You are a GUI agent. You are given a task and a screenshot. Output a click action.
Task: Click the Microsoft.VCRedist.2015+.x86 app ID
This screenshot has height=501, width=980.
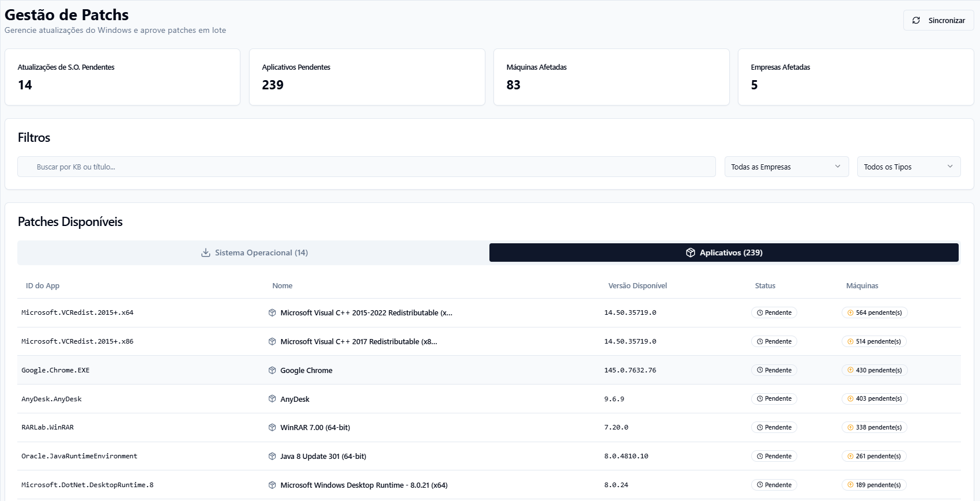[x=77, y=341]
